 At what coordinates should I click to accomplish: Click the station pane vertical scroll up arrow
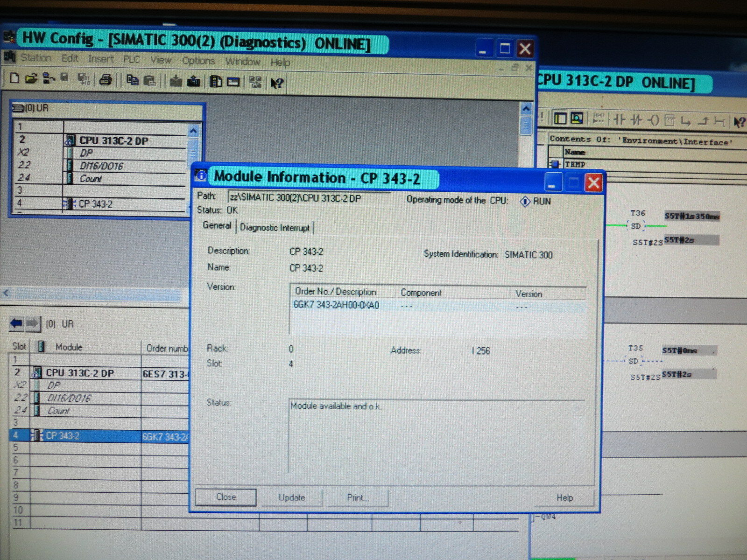526,109
